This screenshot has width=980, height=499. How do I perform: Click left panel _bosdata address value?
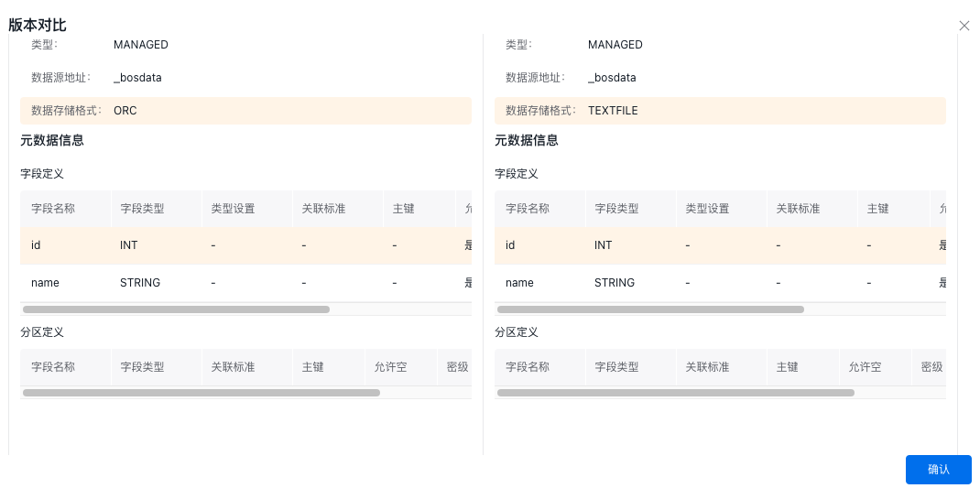[x=137, y=78]
